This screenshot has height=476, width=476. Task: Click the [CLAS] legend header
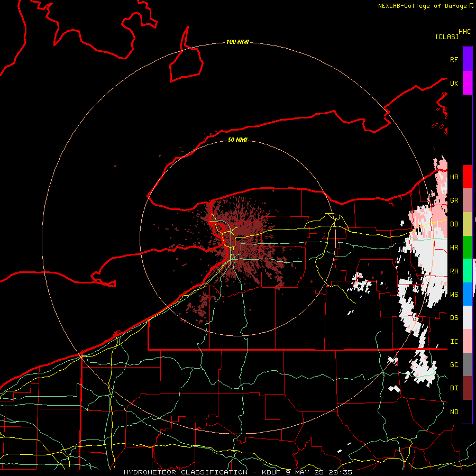[447, 36]
